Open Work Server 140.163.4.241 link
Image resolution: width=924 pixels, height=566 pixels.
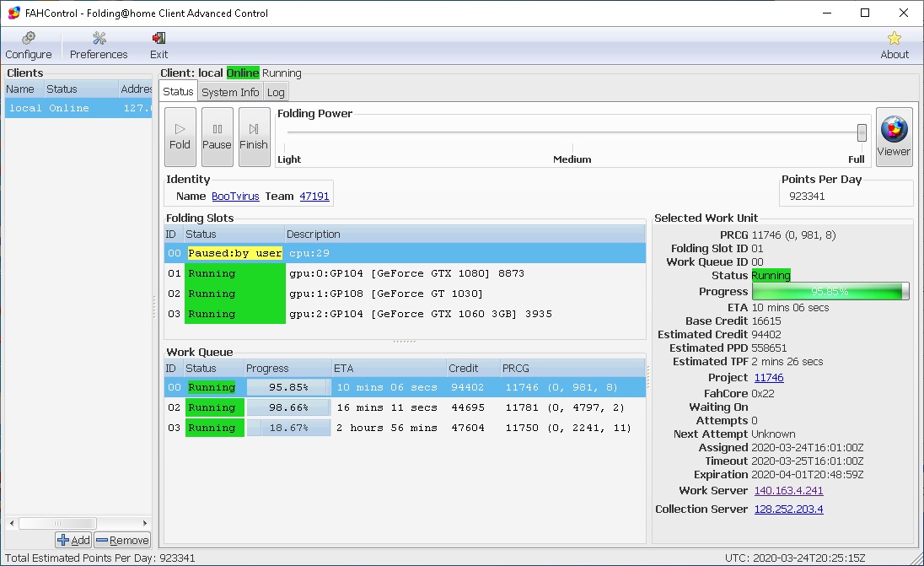788,491
